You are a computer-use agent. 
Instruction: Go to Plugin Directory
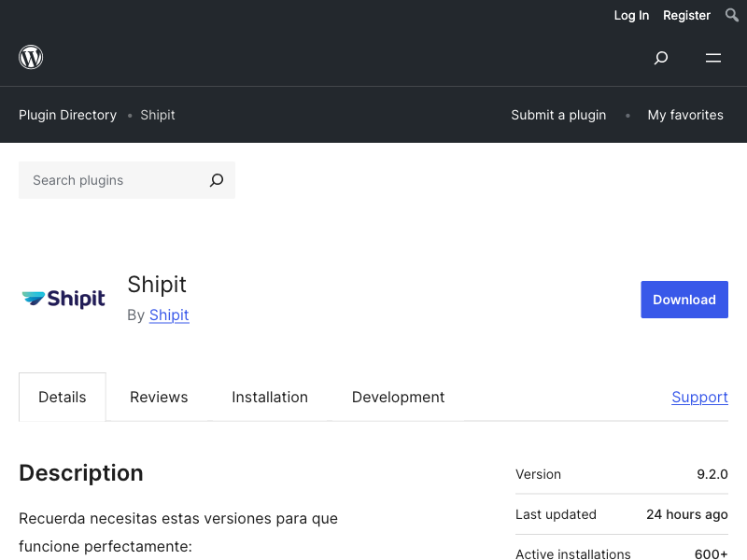[x=67, y=115]
